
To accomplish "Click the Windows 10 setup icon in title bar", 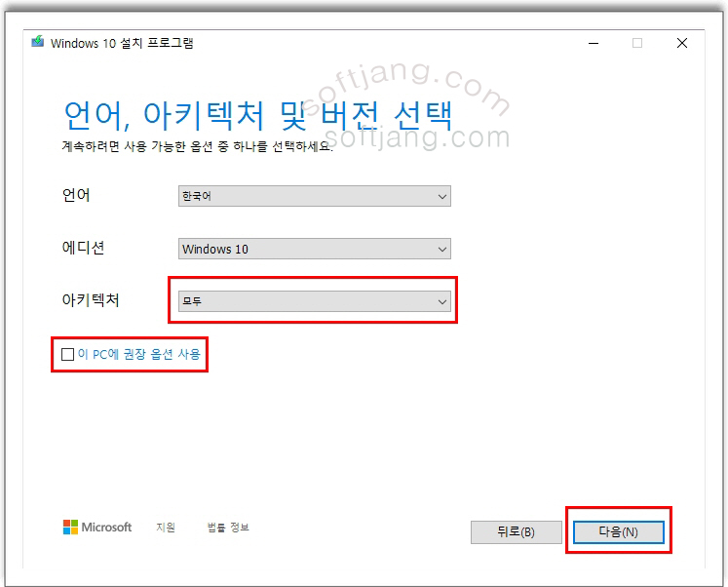I will (37, 43).
